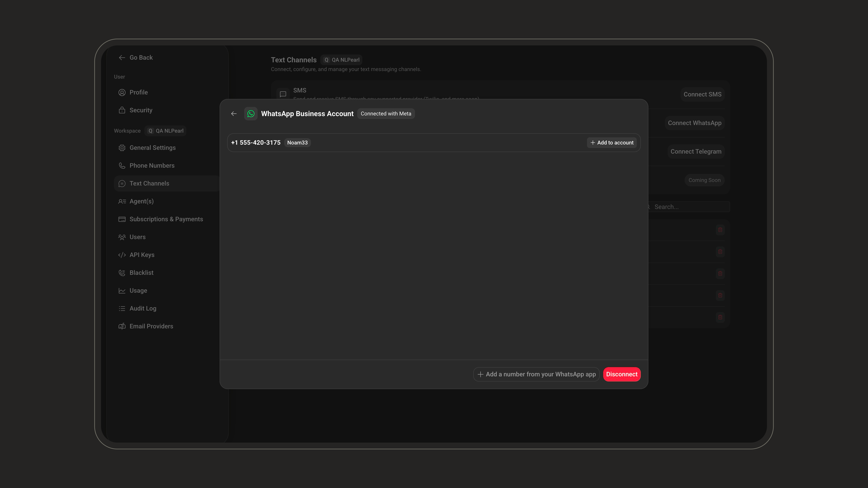Click QA NLPearl badge beside Text Channels title
The image size is (868, 488).
341,60
